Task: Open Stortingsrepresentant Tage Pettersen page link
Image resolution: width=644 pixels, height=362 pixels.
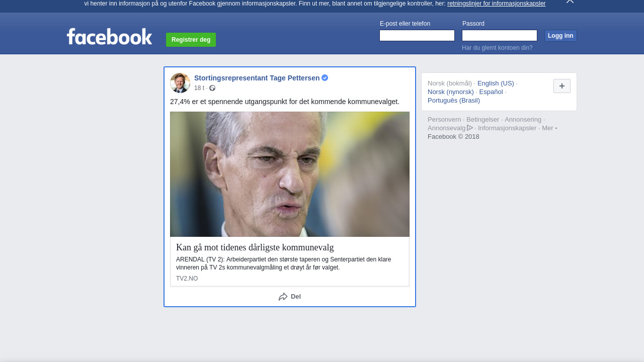Action: (x=257, y=78)
